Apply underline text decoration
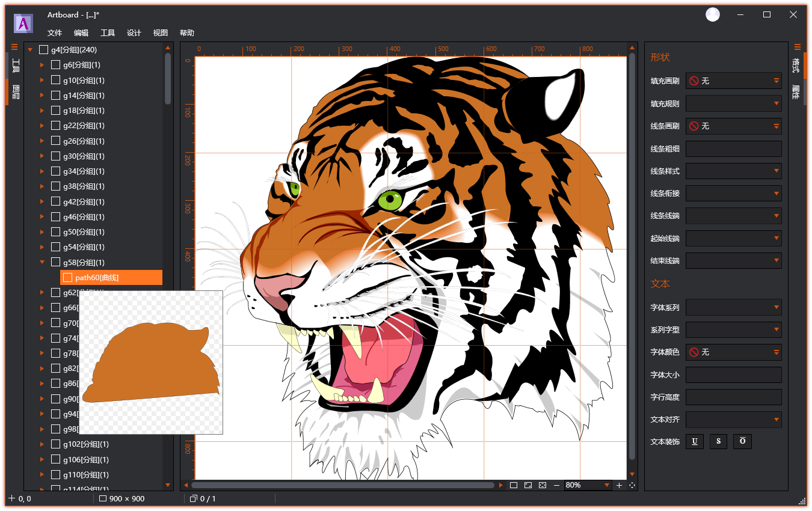Viewport: 812px width, 511px height. click(x=695, y=442)
